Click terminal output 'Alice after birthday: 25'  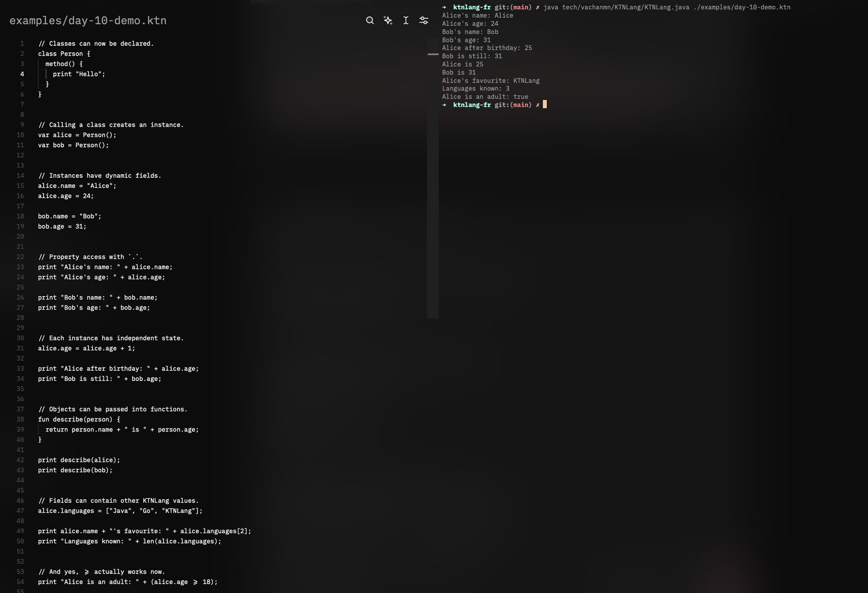487,48
